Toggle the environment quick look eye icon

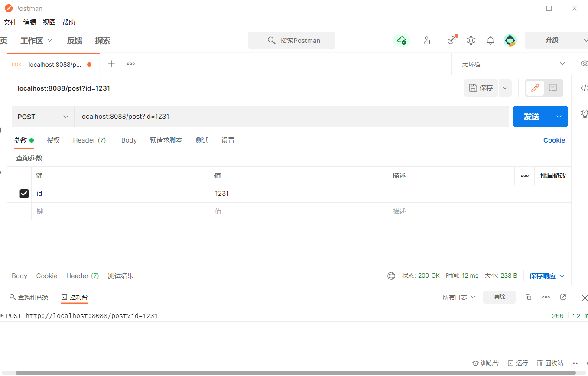[585, 64]
